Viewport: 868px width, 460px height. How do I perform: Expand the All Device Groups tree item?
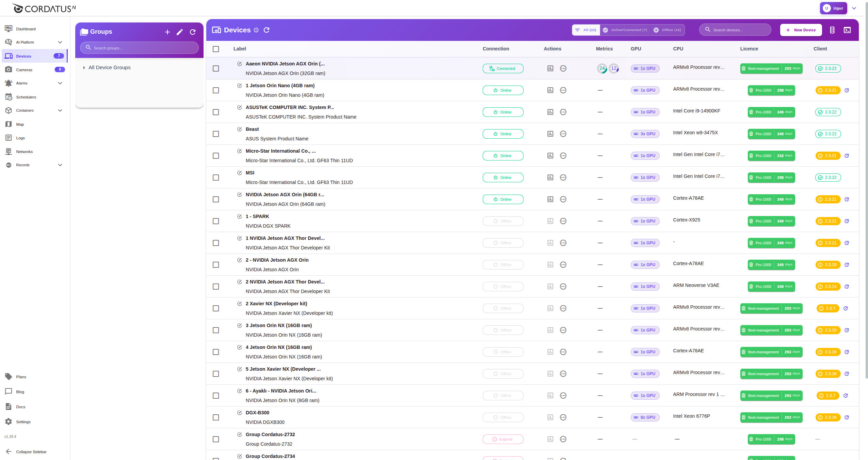tap(84, 67)
